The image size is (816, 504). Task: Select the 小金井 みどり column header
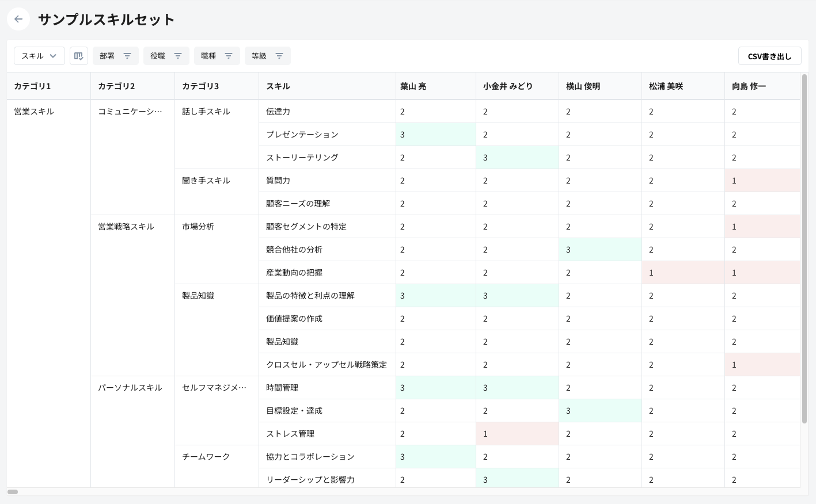click(507, 86)
